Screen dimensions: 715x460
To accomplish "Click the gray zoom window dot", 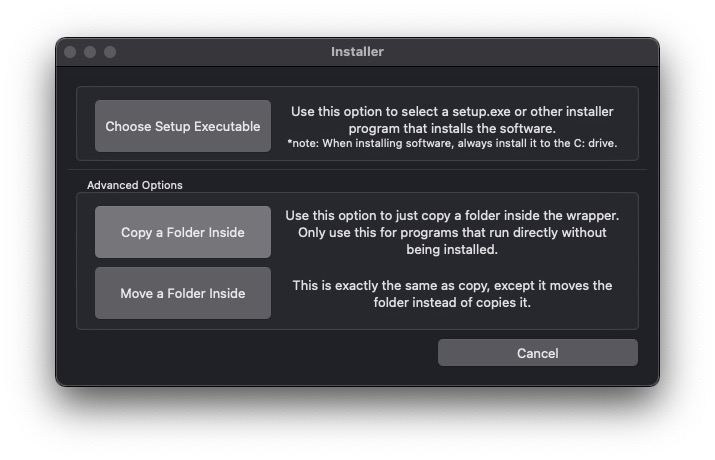I will (x=110, y=52).
